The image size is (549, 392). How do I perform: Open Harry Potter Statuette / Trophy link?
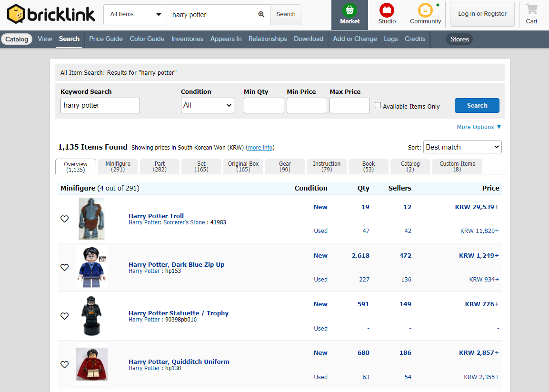coord(179,313)
